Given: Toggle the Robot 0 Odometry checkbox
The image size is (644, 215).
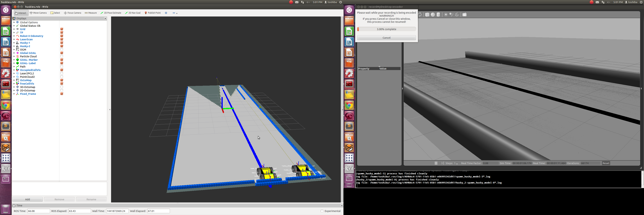Looking at the screenshot, I should [62, 36].
